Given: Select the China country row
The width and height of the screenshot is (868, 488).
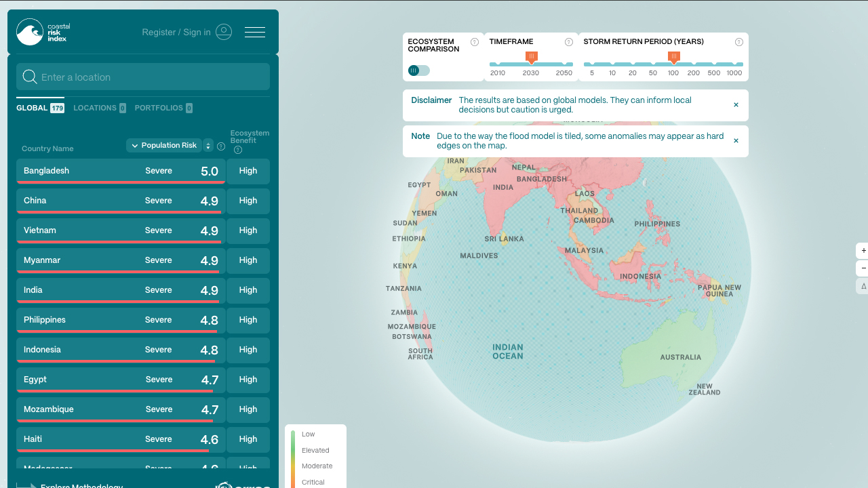Looking at the screenshot, I should point(121,201).
